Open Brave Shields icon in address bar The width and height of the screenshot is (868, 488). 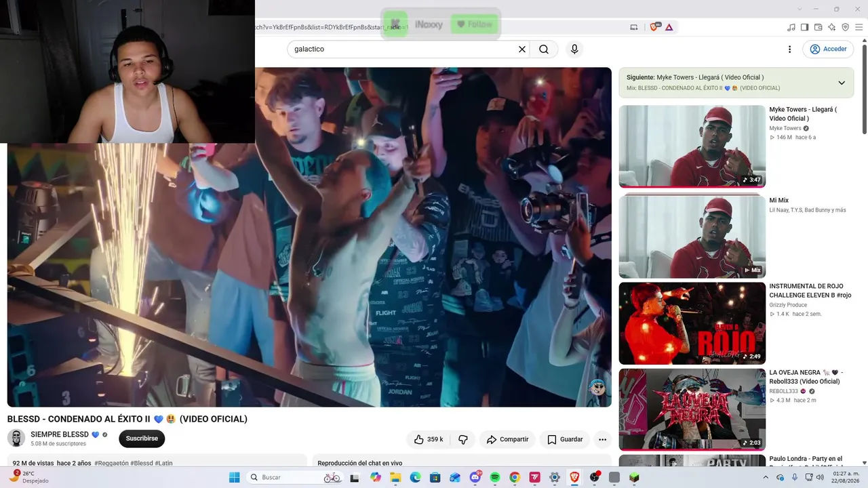[x=654, y=27]
